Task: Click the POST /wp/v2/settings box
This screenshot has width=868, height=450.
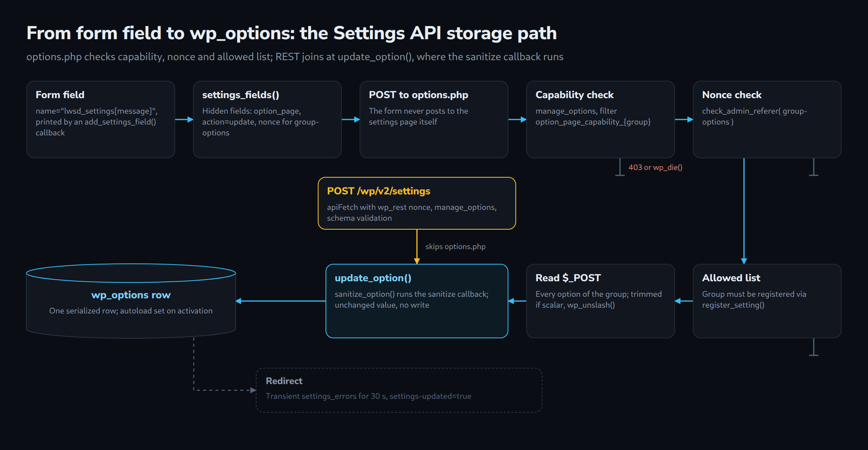Action: point(417,203)
